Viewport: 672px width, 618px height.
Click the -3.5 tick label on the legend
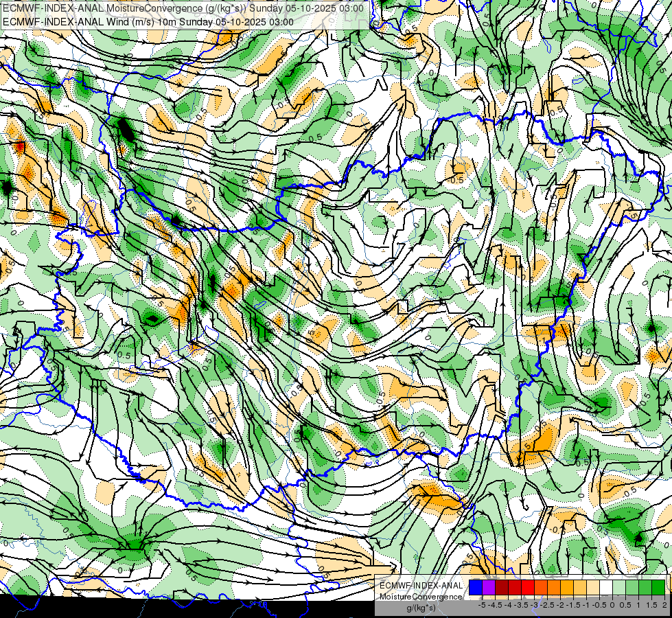point(521,605)
